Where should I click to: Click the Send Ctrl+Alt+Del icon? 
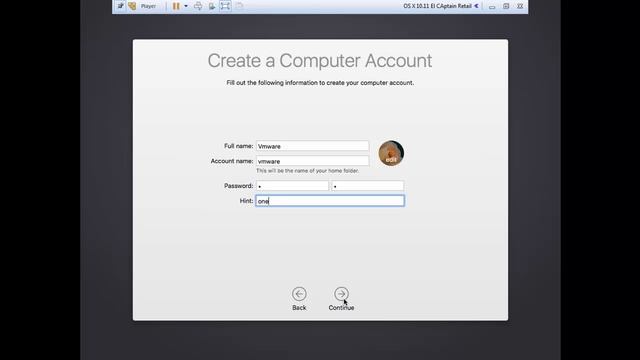(198, 6)
